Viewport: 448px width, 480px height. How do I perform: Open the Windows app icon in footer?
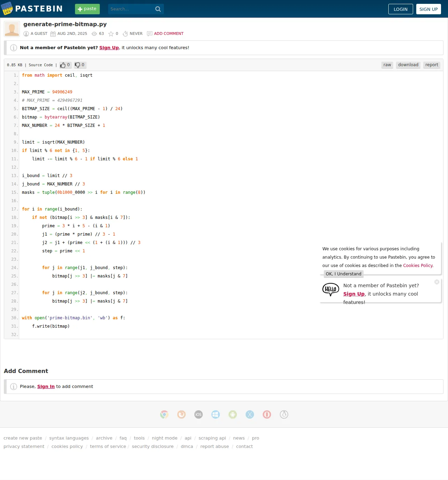pyautogui.click(x=216, y=414)
